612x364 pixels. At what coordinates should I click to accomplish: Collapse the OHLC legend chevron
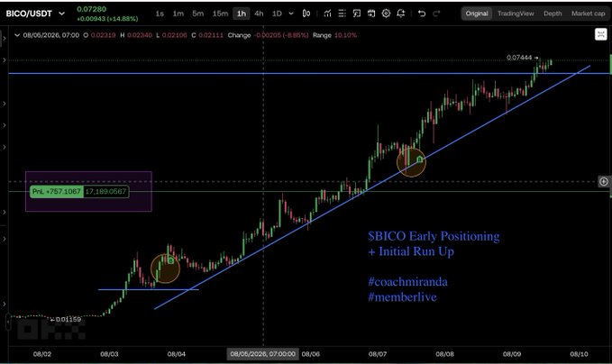pyautogui.click(x=17, y=35)
